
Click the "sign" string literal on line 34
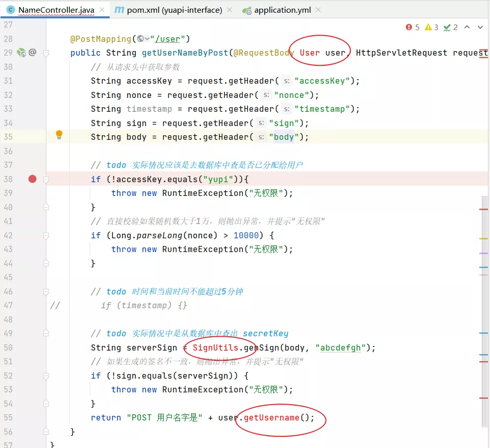[x=284, y=123]
